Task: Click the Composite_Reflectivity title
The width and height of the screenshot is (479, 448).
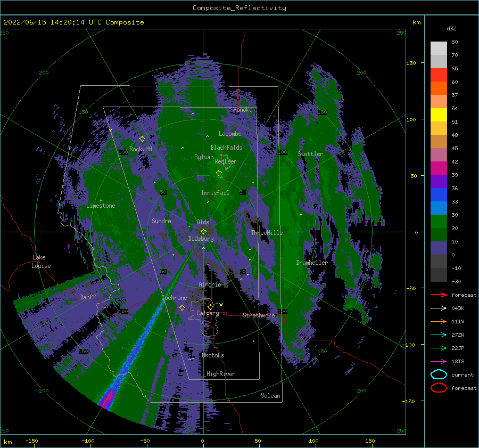Action: pyautogui.click(x=239, y=8)
